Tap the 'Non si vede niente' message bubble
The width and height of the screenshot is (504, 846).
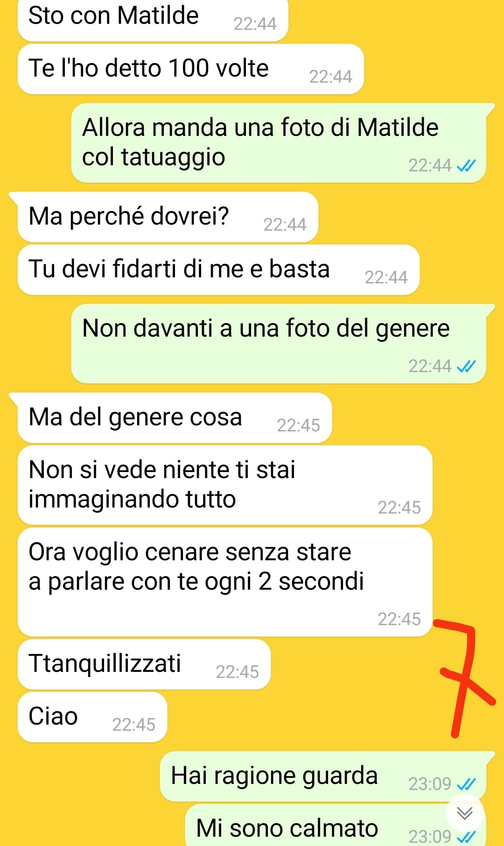tap(225, 485)
